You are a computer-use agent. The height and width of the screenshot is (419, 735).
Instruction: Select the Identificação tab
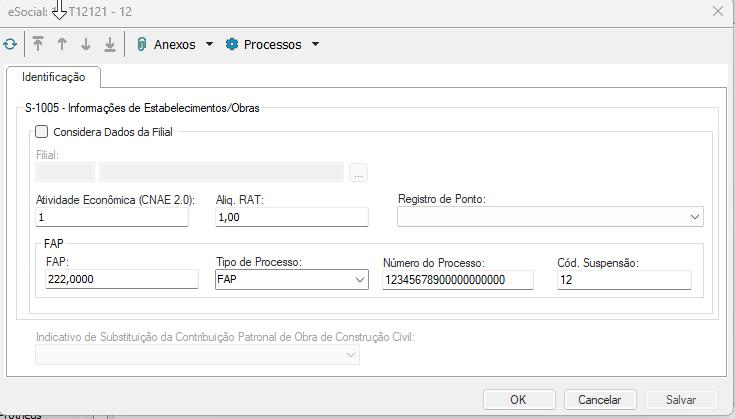54,77
